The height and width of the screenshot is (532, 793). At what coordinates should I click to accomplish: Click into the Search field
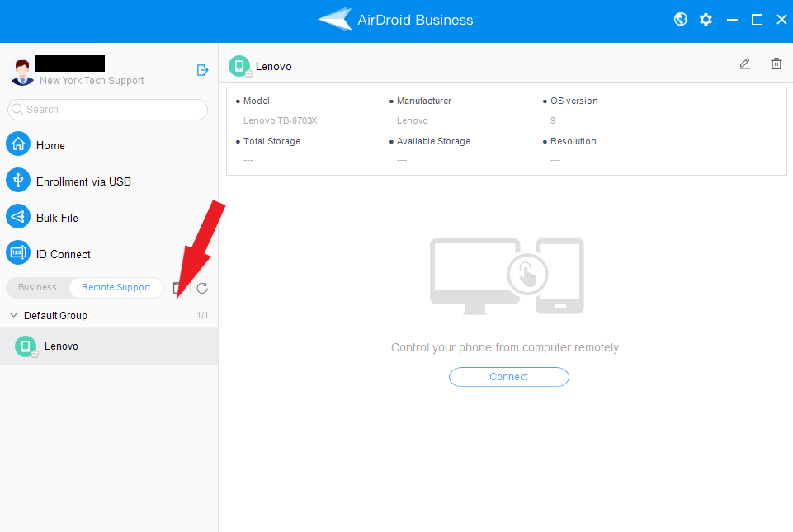pyautogui.click(x=107, y=109)
